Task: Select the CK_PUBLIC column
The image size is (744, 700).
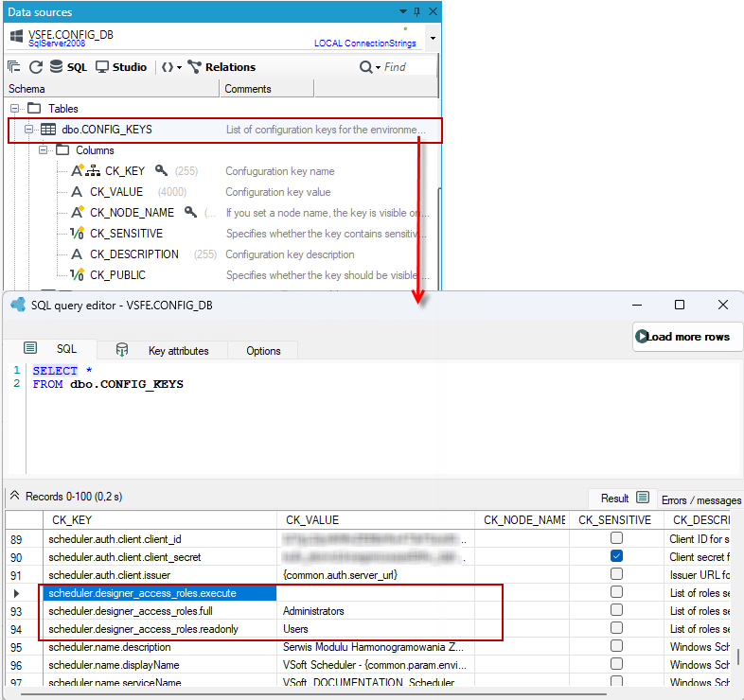Action: click(117, 275)
